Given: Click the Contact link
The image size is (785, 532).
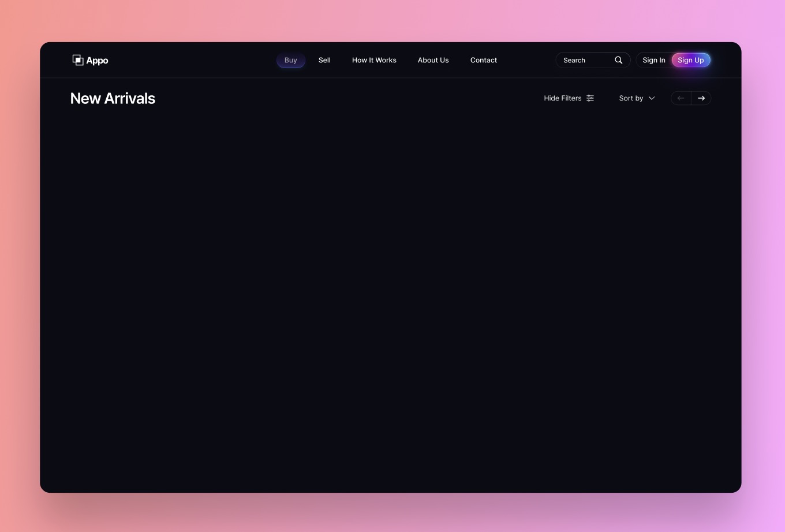Looking at the screenshot, I should pos(483,60).
